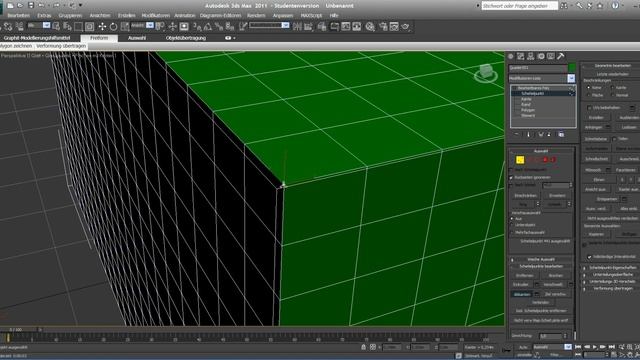This screenshot has height=360, width=640.
Task: Open the Motion command panel tab
Action: 541,56
